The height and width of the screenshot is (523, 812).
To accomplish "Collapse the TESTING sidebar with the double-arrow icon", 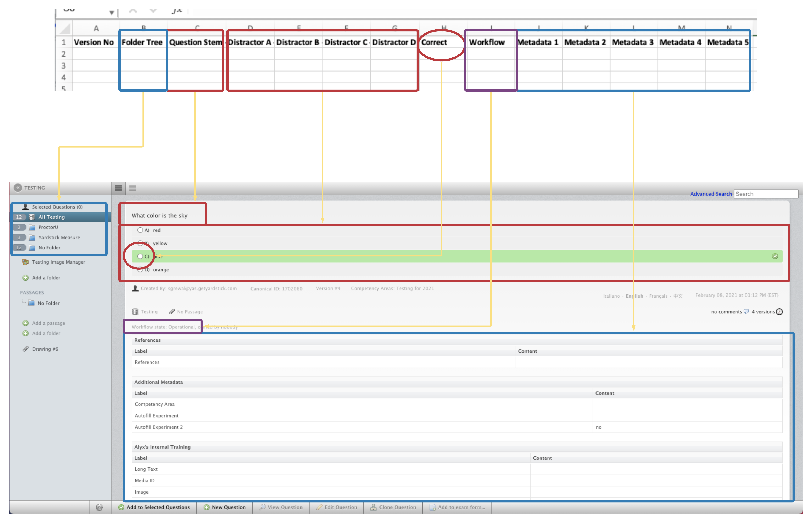I will 18,188.
